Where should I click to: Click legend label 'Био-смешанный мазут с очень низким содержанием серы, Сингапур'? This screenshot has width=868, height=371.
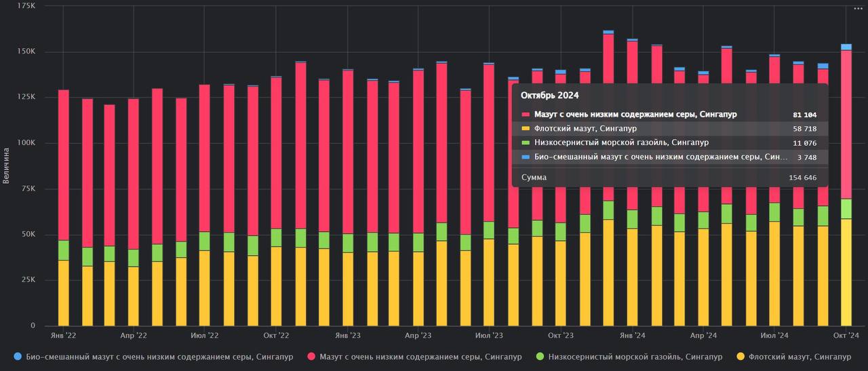coord(160,356)
